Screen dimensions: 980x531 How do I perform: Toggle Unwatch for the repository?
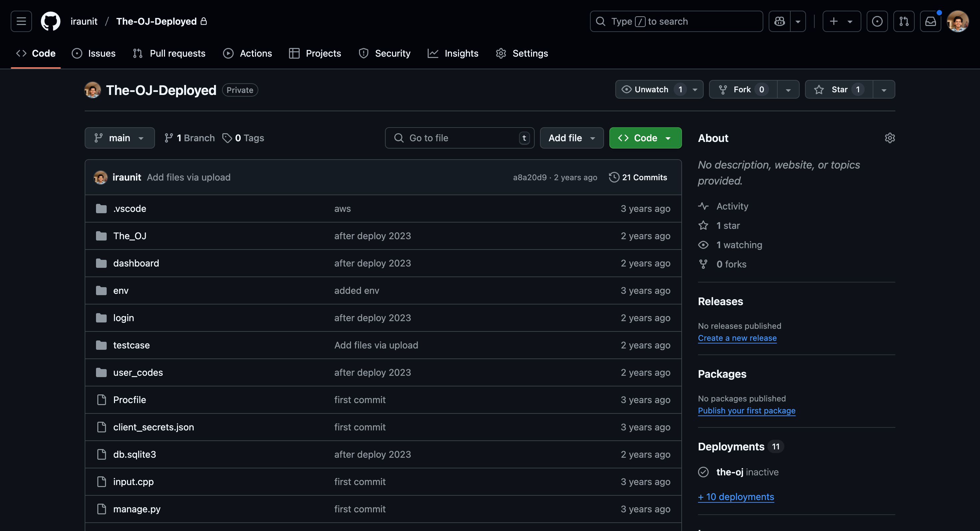651,90
